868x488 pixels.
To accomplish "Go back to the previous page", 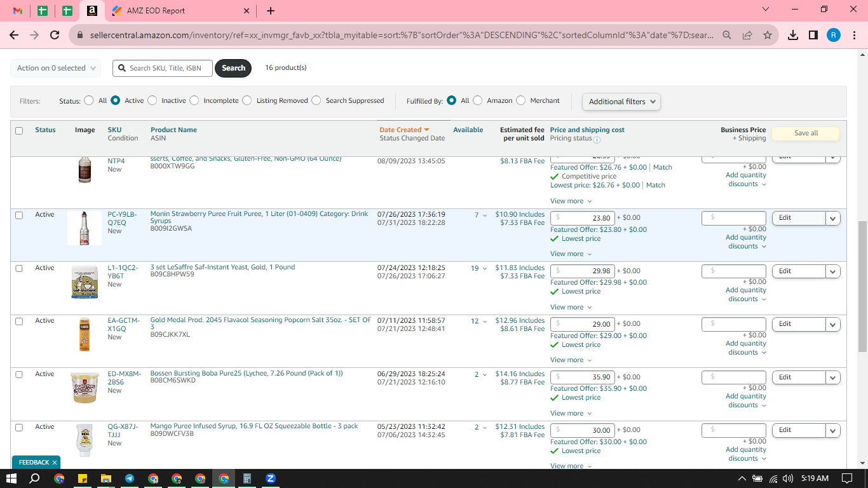I will click(14, 36).
